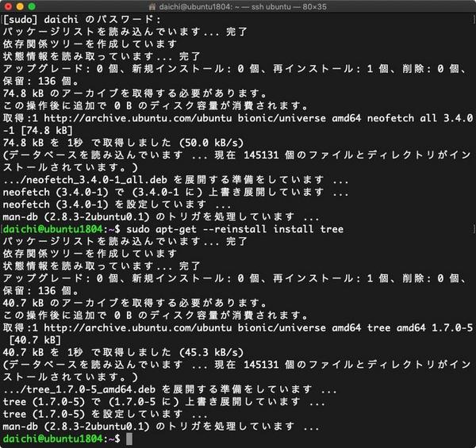Click the tree archive.ubuntu.com URL line
The image size is (476, 448).
pyautogui.click(x=238, y=327)
